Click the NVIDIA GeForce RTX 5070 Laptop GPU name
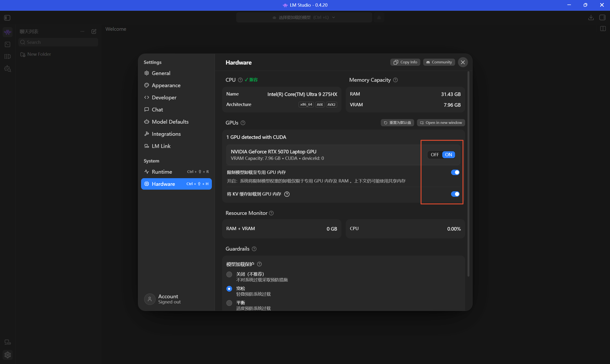The image size is (610, 364). click(274, 152)
